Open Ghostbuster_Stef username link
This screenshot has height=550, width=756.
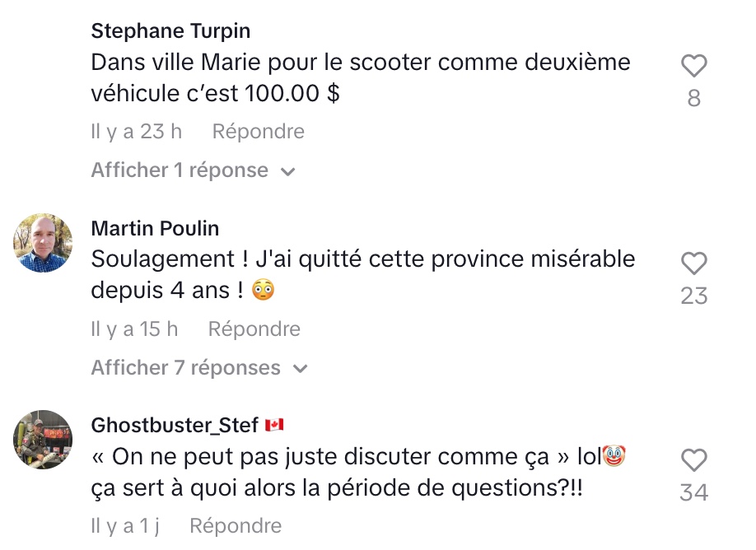pos(175,426)
